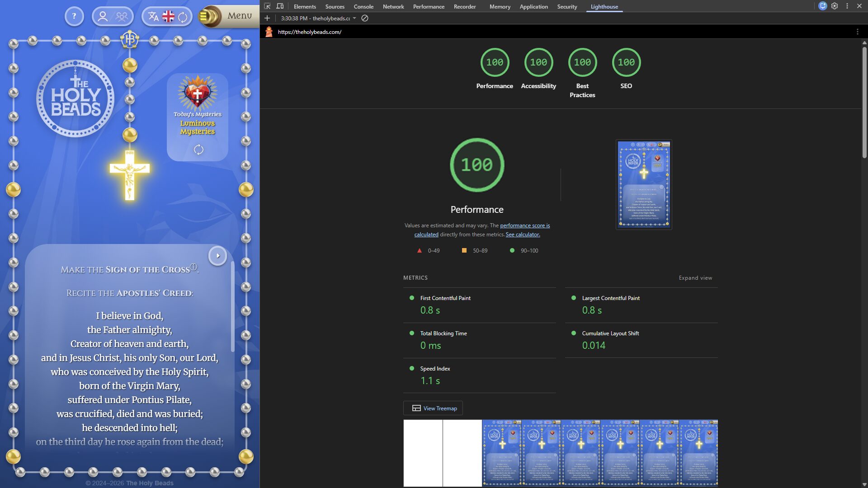Open DevTools customize three-dot menu

coord(847,6)
